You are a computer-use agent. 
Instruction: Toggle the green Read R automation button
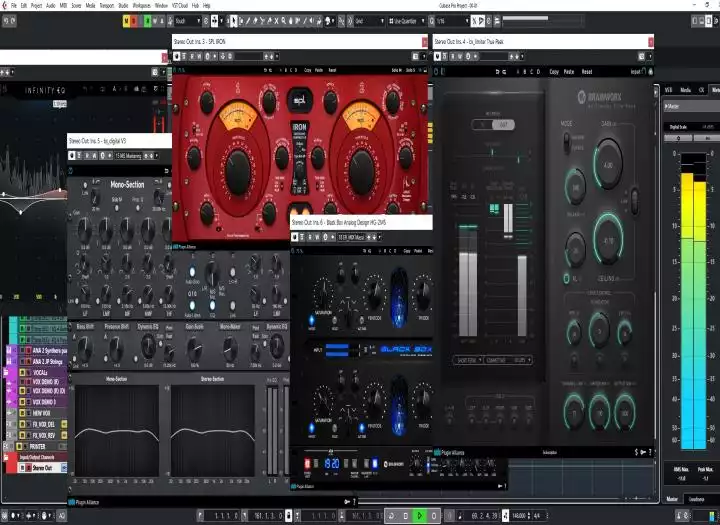click(147, 21)
